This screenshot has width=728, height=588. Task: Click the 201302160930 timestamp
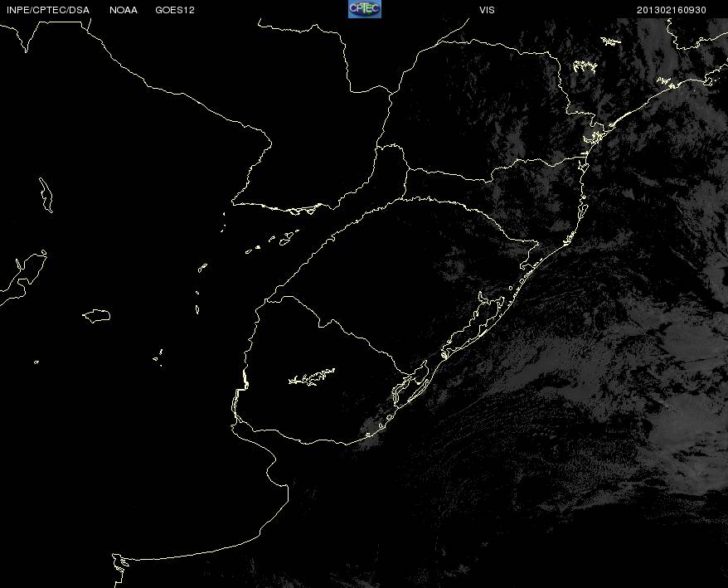pyautogui.click(x=672, y=10)
